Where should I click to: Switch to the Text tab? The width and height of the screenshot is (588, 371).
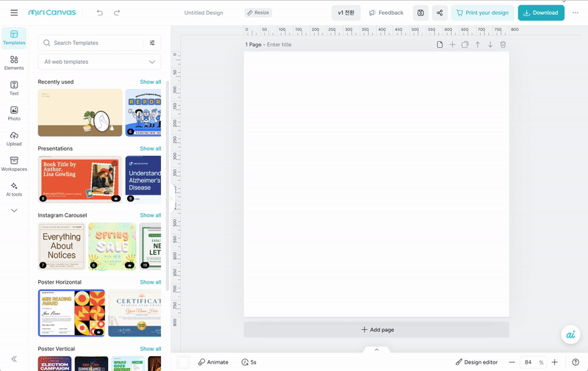pos(14,88)
